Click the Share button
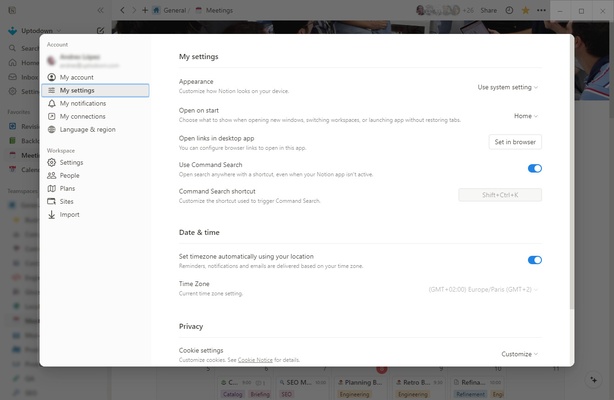This screenshot has width=614, height=400. (x=488, y=10)
